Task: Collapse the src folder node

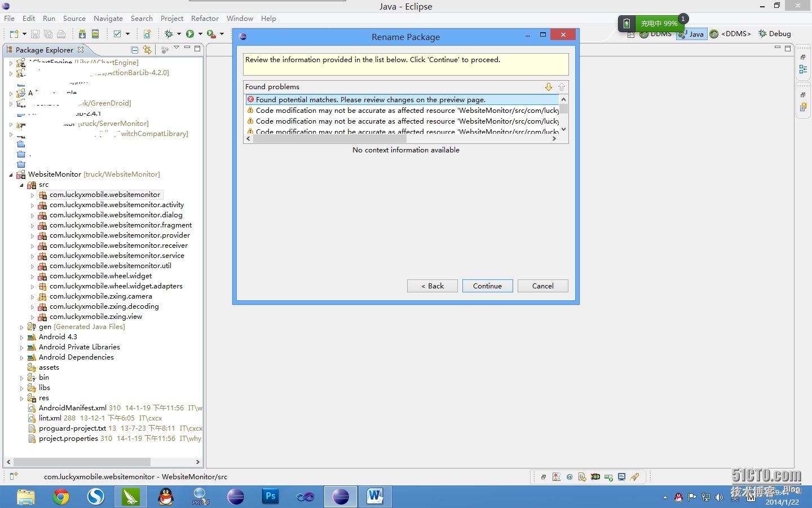Action: point(21,185)
